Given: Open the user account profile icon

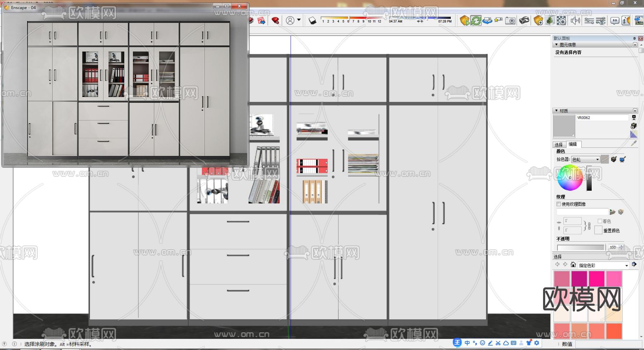Looking at the screenshot, I should [290, 21].
